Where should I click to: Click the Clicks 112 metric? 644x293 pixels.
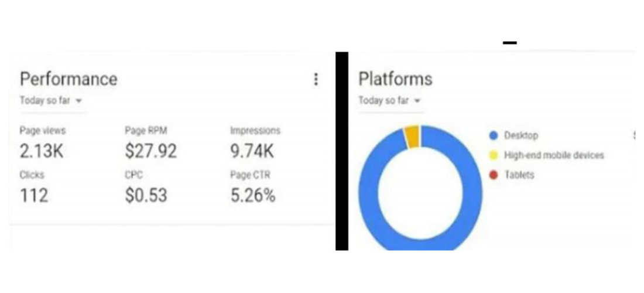coord(34,187)
